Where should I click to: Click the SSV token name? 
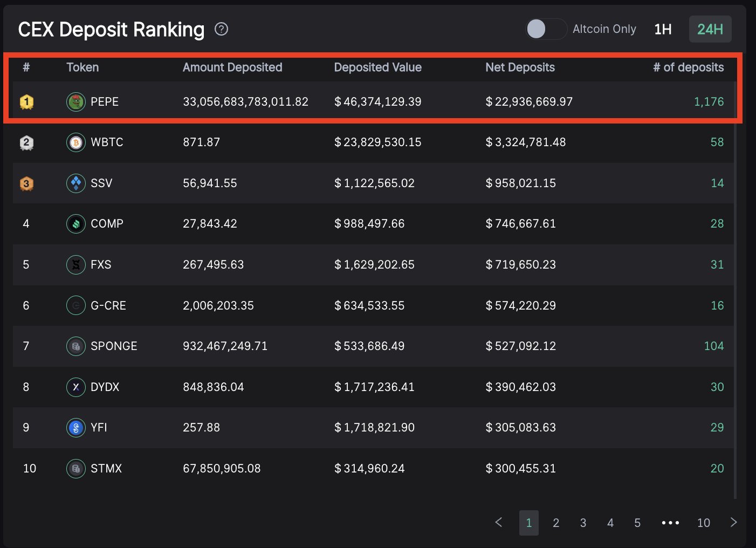click(x=101, y=183)
